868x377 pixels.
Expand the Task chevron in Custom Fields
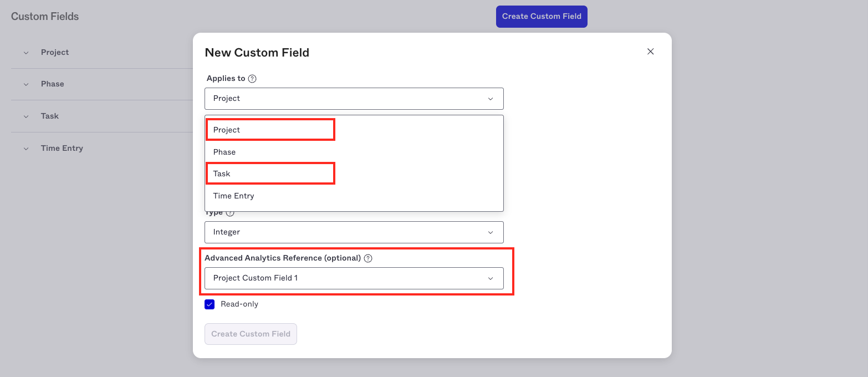pyautogui.click(x=25, y=116)
